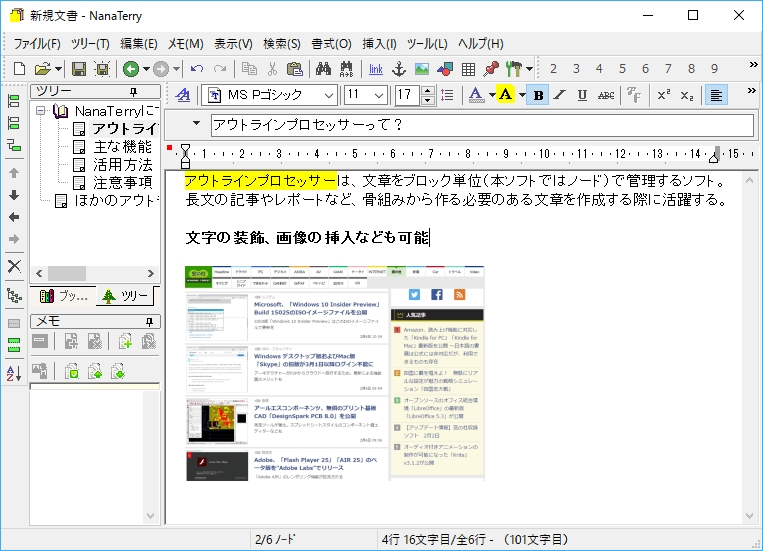Toggle numbered list formatting icon

click(x=447, y=95)
